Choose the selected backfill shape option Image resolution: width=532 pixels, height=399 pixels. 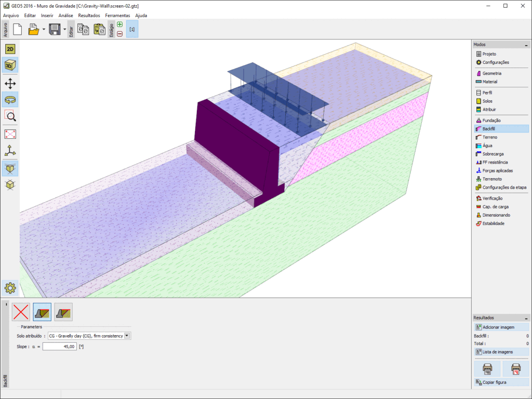[42, 312]
